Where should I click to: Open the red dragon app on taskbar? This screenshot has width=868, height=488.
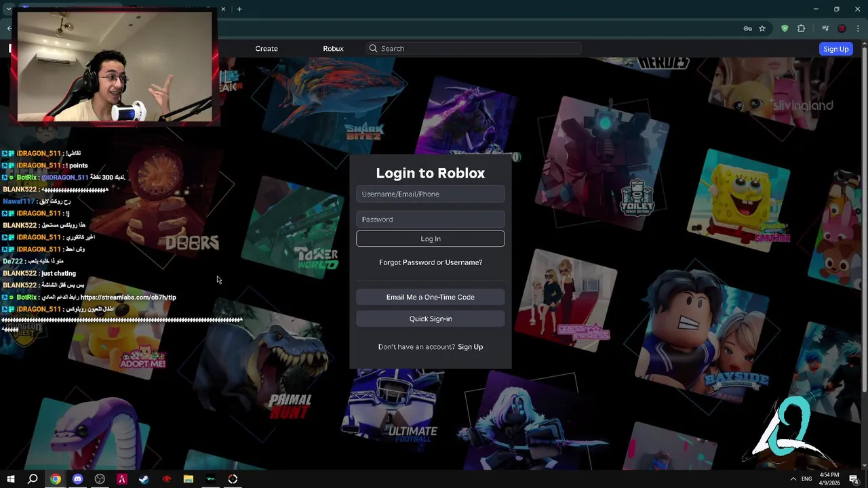[x=166, y=479]
